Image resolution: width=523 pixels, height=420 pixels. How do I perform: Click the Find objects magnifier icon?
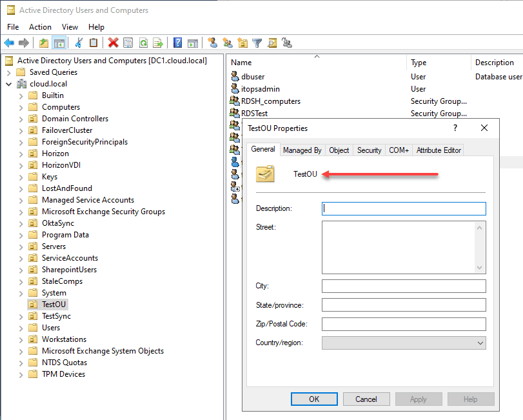[272, 43]
